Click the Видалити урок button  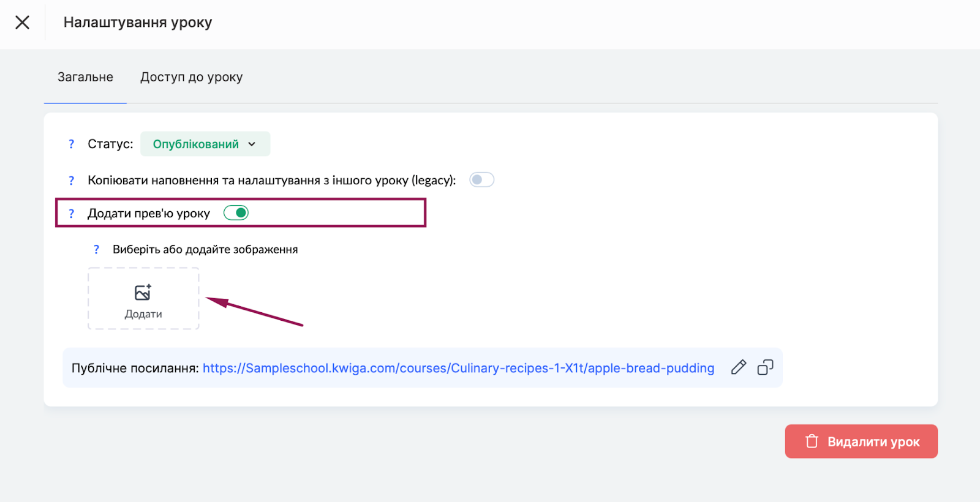coord(861,441)
